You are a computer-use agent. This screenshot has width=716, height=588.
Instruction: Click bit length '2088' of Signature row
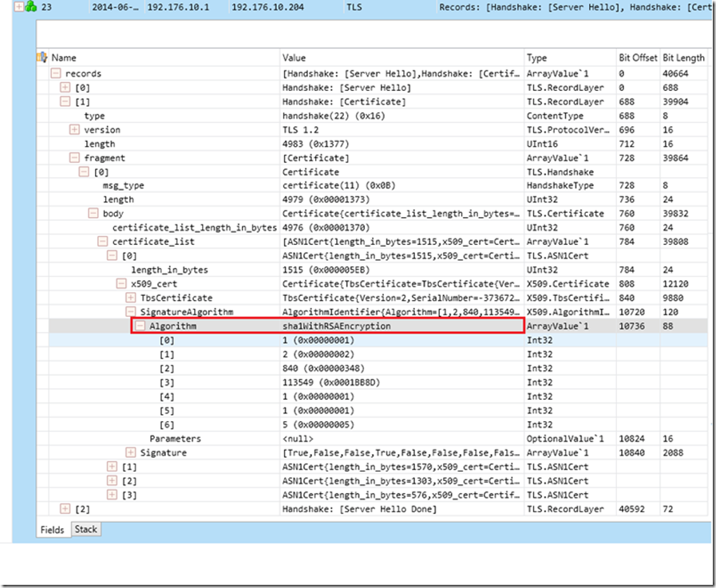673,452
